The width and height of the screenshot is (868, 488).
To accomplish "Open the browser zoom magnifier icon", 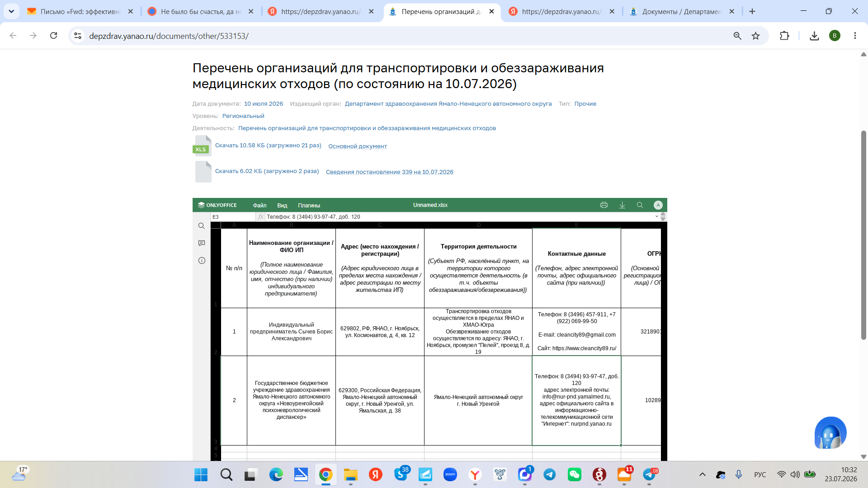I will pos(737,36).
